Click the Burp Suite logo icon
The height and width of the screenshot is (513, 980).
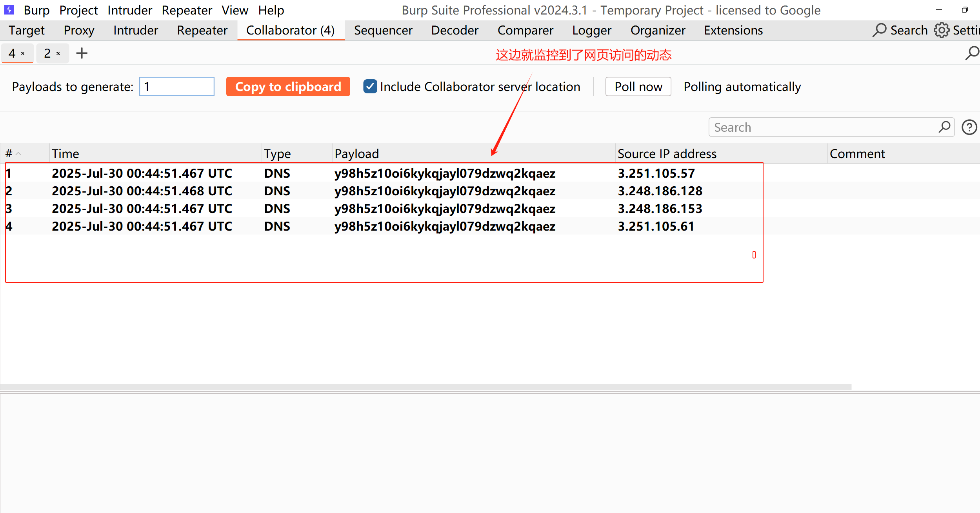point(9,9)
